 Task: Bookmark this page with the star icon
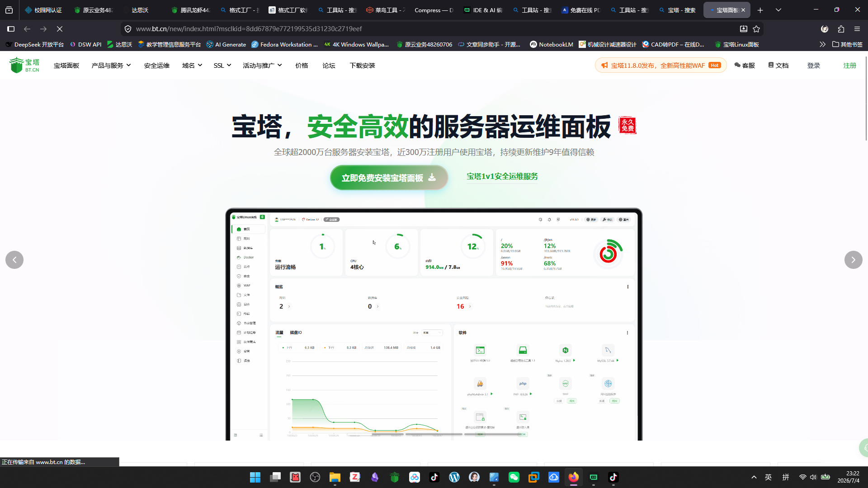point(756,29)
